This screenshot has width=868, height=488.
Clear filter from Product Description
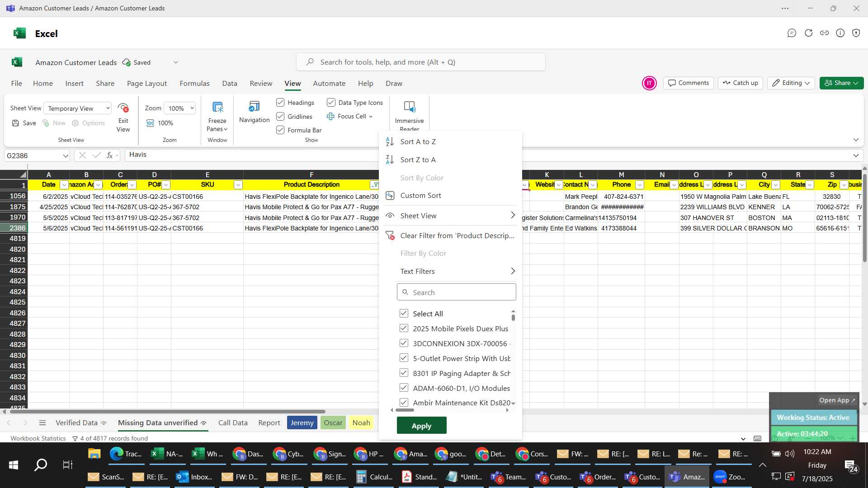pos(457,235)
